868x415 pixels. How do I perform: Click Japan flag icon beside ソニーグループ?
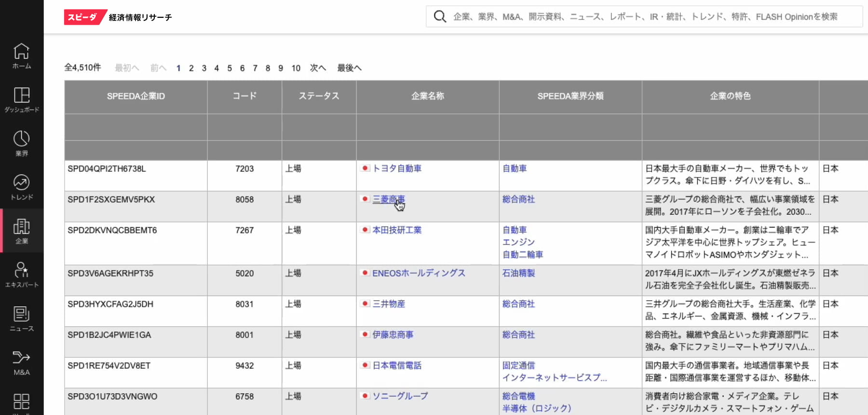(365, 396)
